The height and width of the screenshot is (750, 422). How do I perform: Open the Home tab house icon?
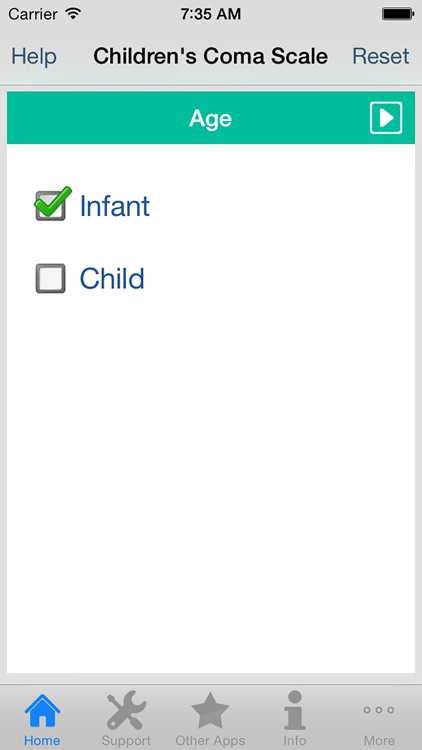42,710
